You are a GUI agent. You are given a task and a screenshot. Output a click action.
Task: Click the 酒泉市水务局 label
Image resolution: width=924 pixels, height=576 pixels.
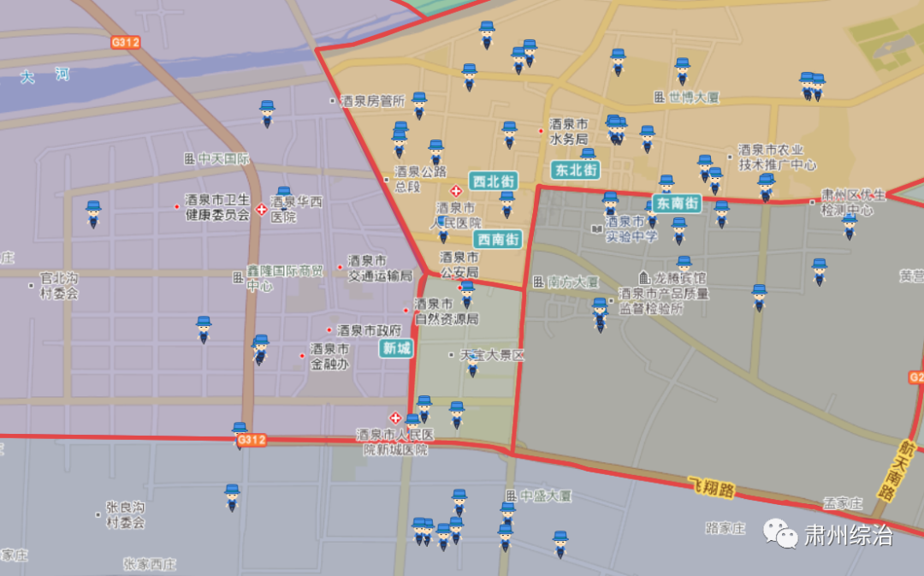tap(569, 132)
